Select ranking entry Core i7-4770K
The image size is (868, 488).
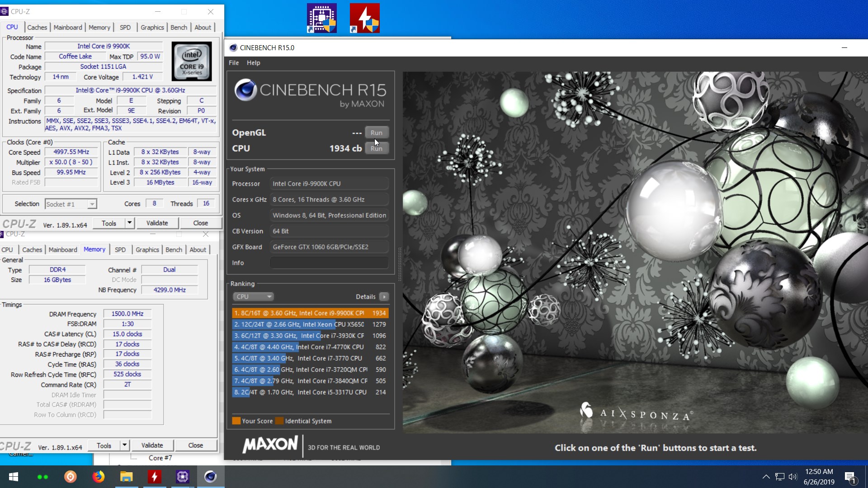[310, 347]
